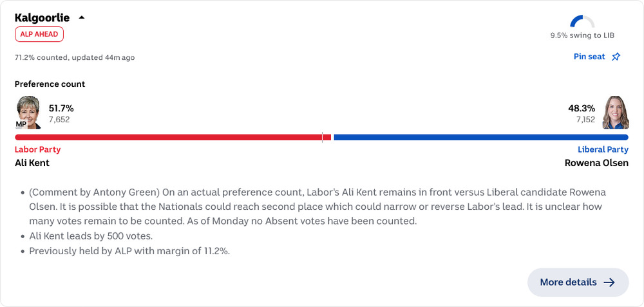Click the ALP AHEAD status badge
The image size is (644, 307).
click(x=39, y=34)
